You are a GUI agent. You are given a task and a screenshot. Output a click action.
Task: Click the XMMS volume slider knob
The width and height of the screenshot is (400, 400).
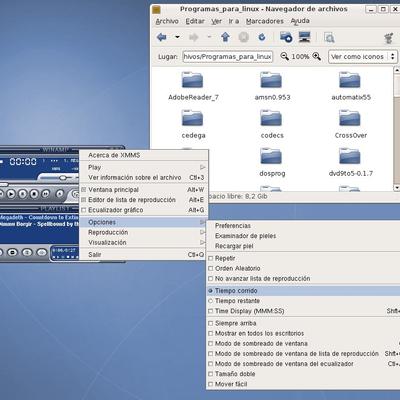pos(63,178)
